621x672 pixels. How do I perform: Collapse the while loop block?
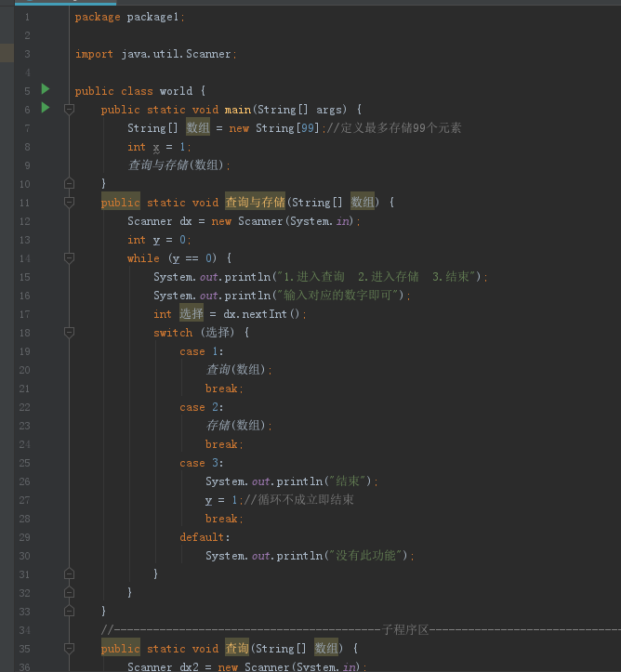69,258
